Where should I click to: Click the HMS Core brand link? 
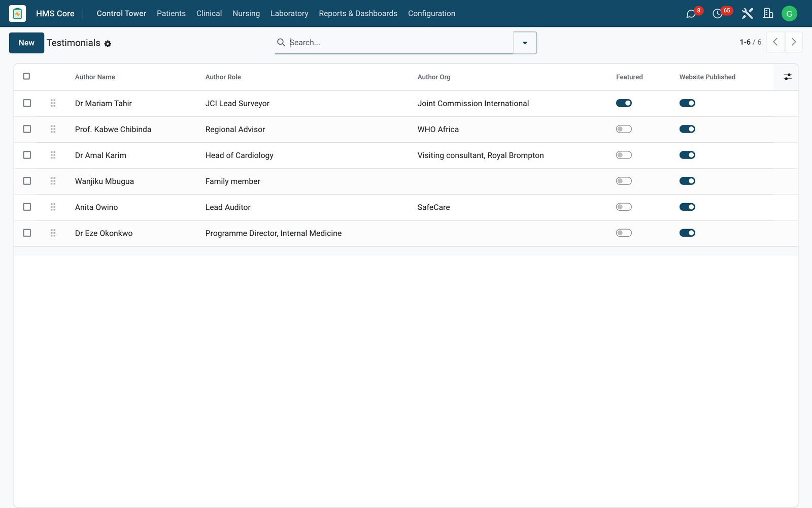[55, 14]
